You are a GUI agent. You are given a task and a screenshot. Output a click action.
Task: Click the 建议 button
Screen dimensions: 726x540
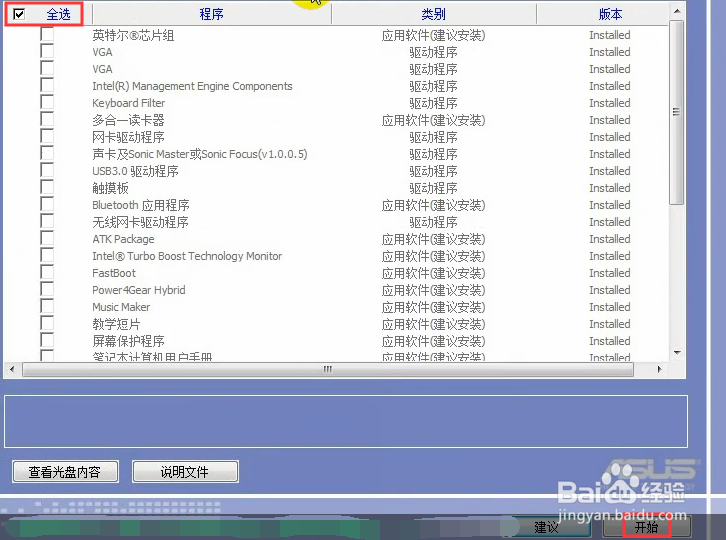(546, 527)
